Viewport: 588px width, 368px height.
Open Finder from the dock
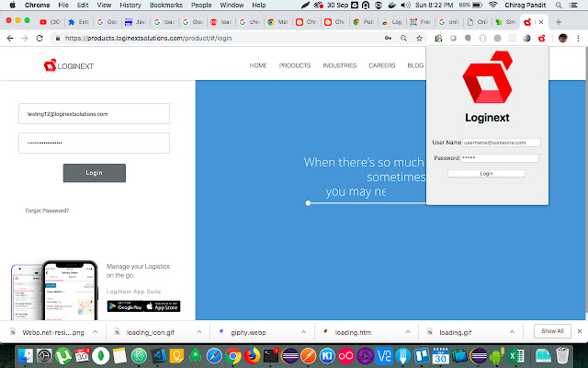pos(26,355)
